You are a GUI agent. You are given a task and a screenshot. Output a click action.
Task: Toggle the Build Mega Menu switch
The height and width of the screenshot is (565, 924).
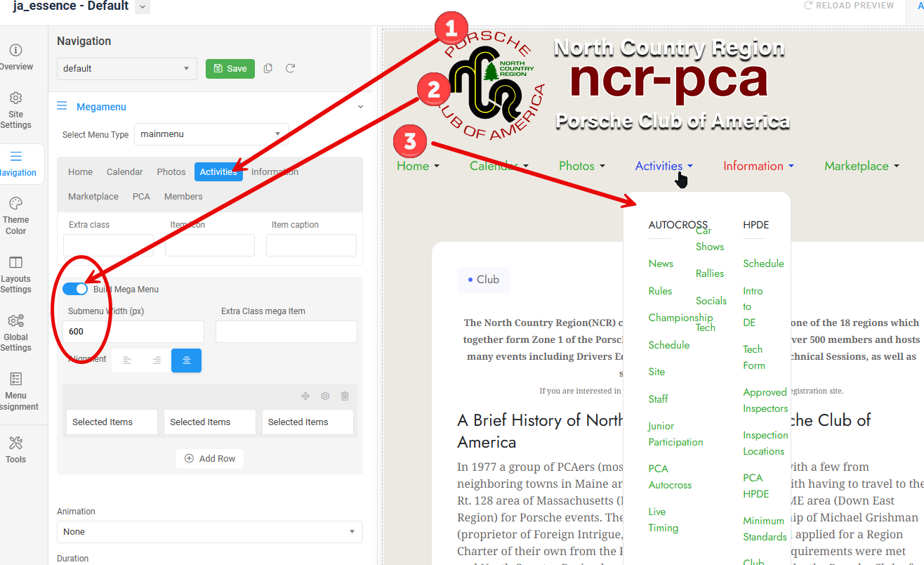[75, 289]
